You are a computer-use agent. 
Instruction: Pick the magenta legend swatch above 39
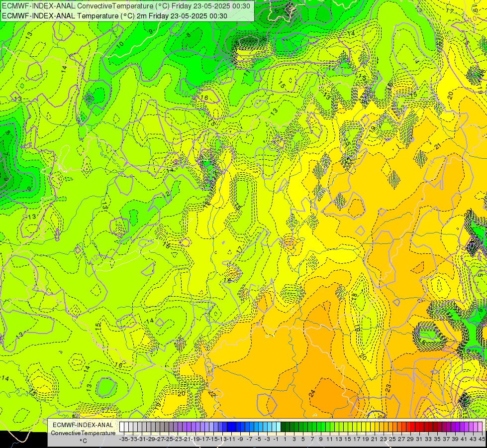(x=453, y=427)
